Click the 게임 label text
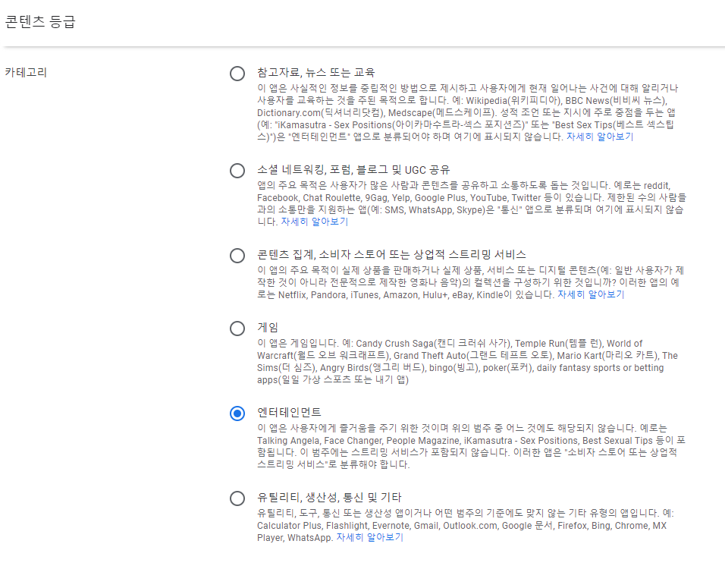Viewport: 725px width, 588px height. (268, 328)
